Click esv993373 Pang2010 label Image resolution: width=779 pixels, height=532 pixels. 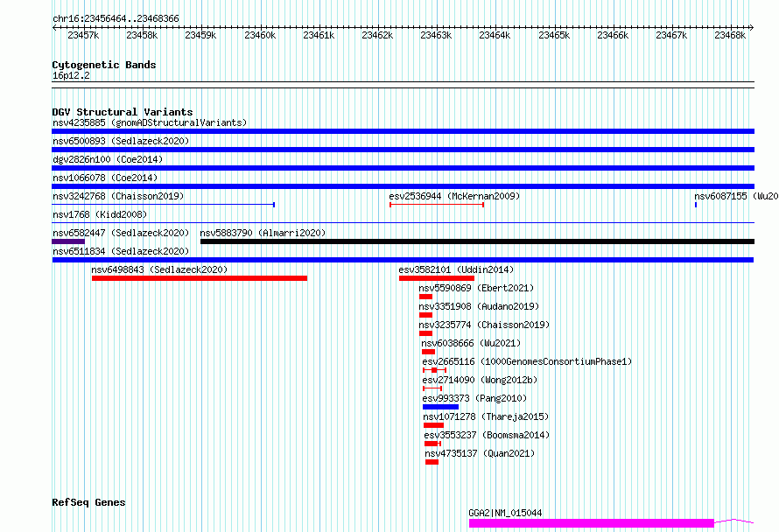474,398
